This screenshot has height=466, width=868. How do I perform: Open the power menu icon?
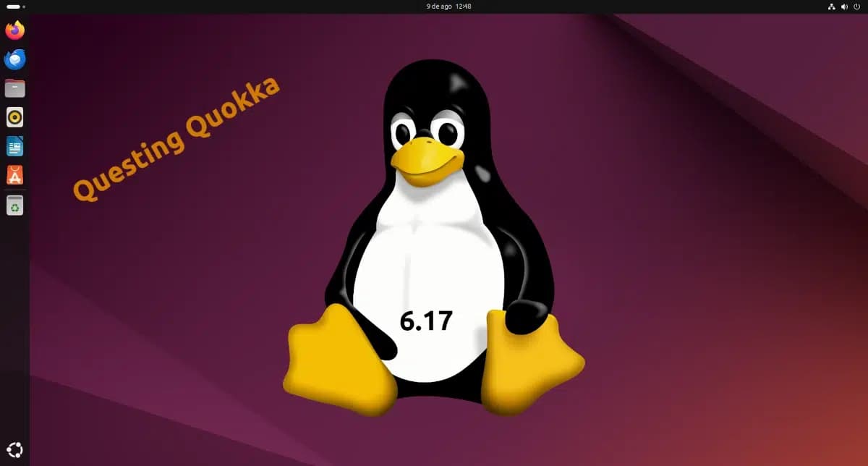[x=856, y=6]
